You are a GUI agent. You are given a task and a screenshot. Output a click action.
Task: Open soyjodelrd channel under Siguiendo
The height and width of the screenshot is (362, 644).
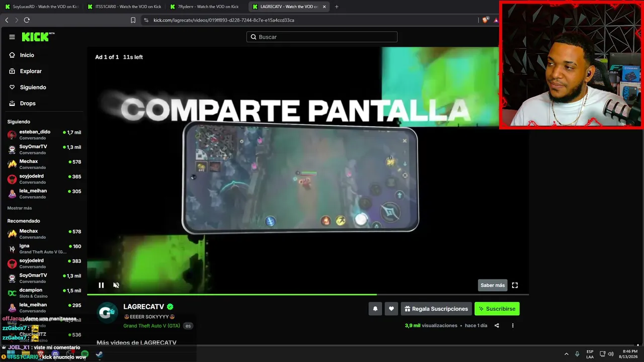click(44, 179)
